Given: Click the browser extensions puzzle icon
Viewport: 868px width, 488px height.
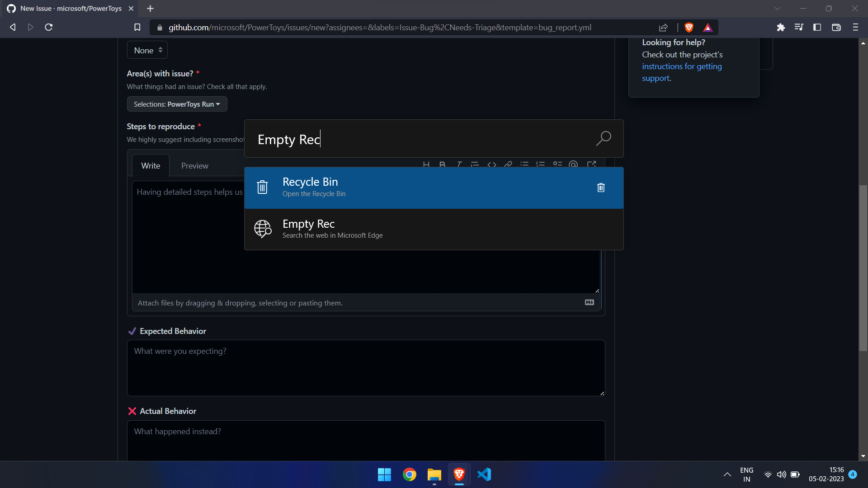Looking at the screenshot, I should 781,27.
